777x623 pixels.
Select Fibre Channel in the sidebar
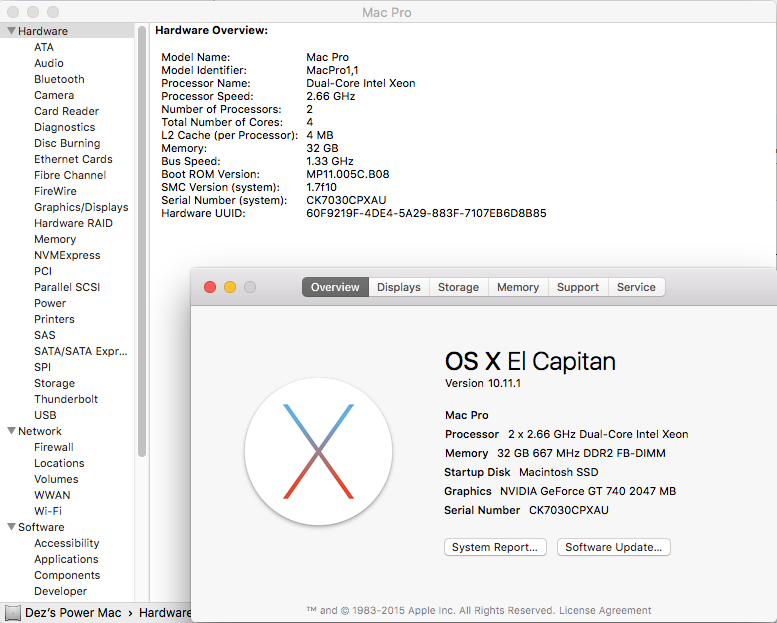pos(70,175)
